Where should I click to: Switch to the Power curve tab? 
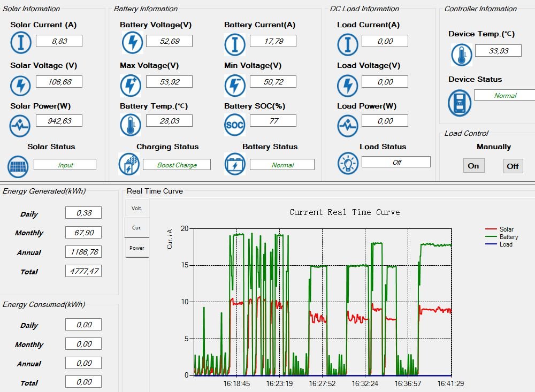coord(137,248)
